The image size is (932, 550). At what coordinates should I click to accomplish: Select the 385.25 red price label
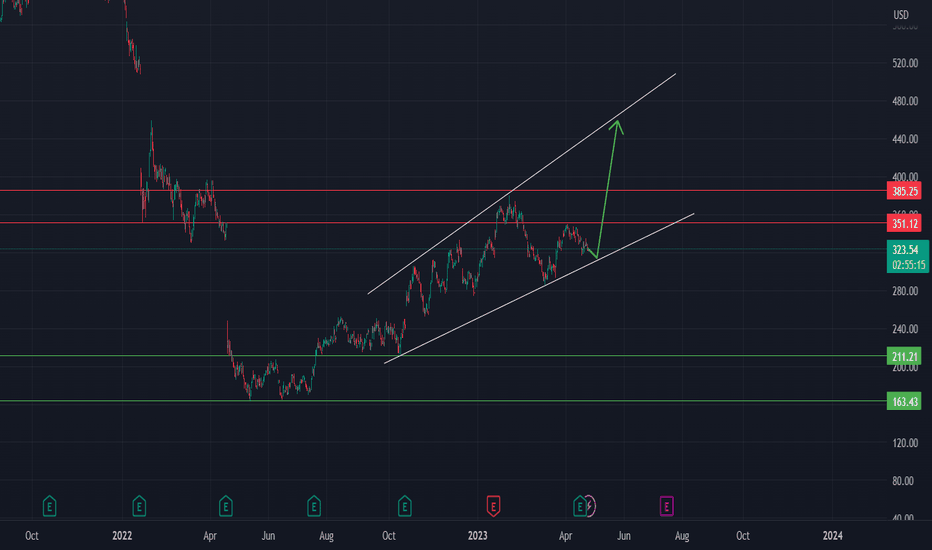coord(904,191)
